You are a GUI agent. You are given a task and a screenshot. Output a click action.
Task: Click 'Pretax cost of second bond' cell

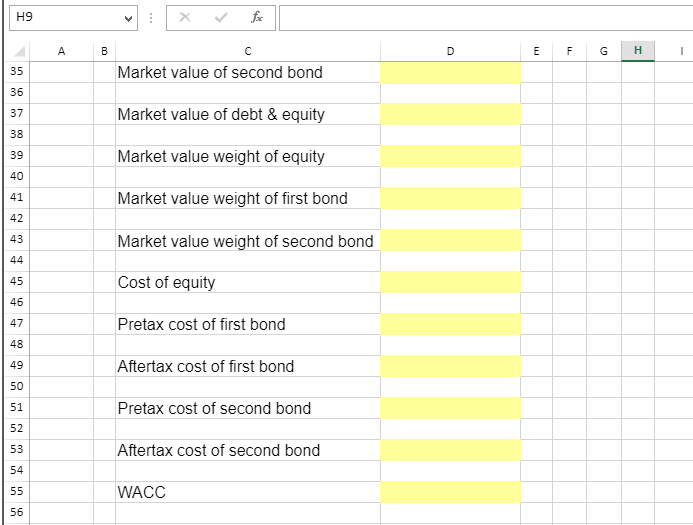248,408
